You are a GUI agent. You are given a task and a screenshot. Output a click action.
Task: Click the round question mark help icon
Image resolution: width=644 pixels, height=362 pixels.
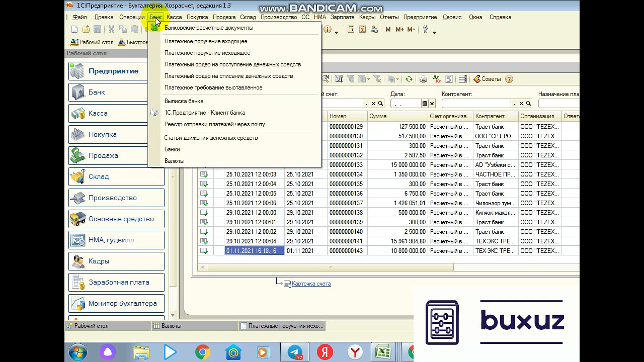(509, 79)
